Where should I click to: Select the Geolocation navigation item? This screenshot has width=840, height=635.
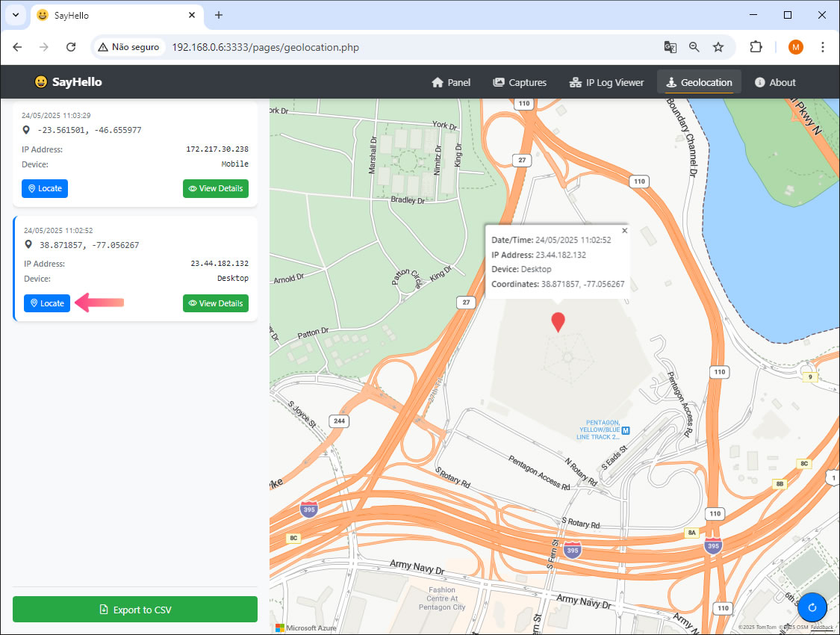(699, 82)
